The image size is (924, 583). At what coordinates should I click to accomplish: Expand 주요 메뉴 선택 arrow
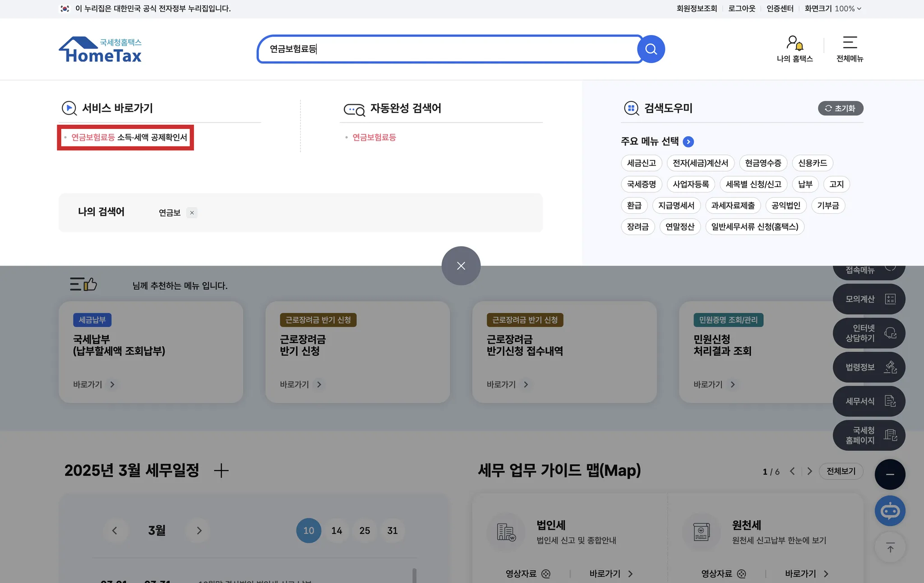click(x=688, y=142)
